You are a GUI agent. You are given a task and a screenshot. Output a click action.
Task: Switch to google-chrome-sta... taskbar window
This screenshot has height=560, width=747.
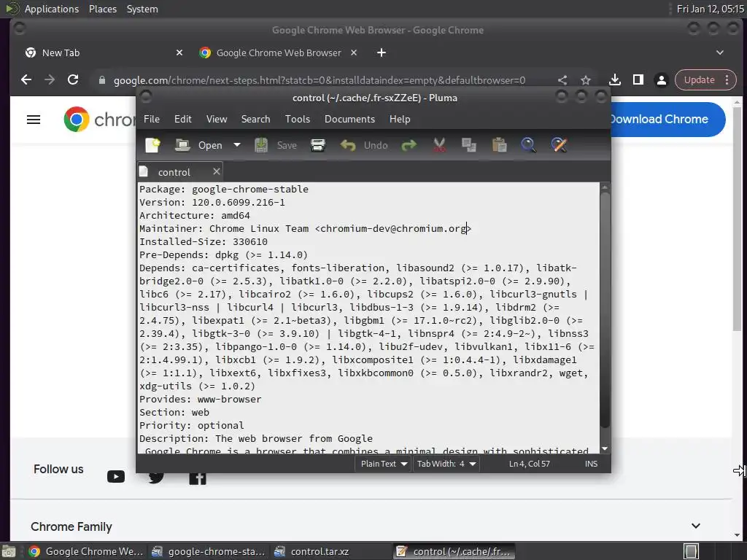click(209, 551)
